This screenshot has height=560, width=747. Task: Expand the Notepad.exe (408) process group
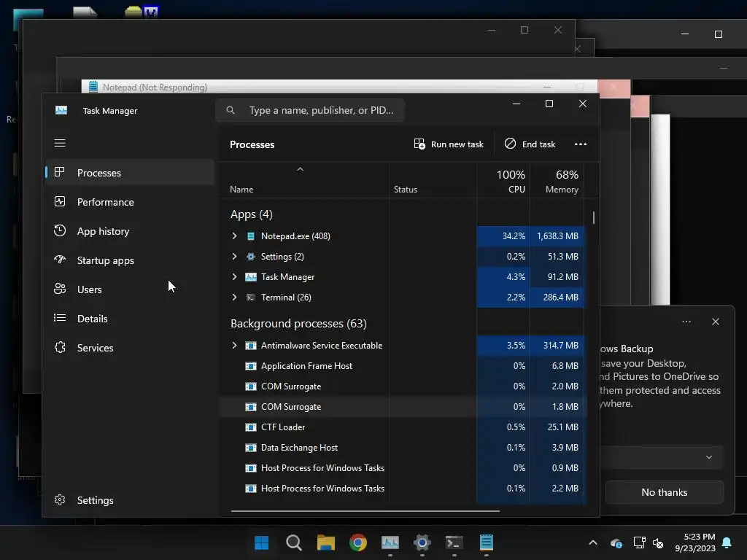[x=234, y=236]
